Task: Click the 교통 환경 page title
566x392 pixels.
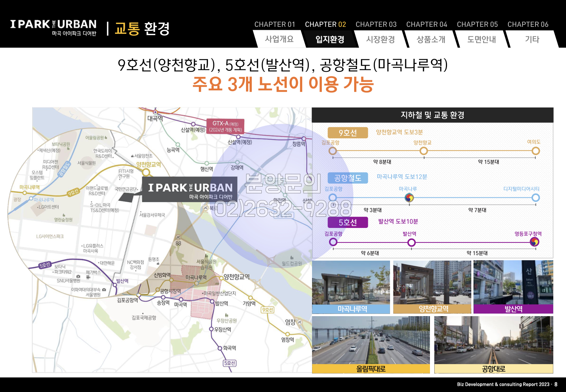Action: [x=142, y=29]
